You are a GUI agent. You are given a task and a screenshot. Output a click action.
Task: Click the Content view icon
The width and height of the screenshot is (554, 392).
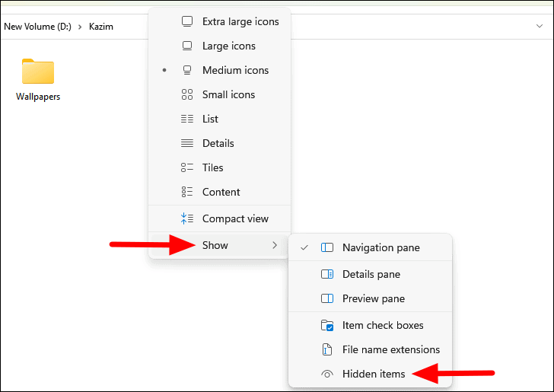(187, 192)
